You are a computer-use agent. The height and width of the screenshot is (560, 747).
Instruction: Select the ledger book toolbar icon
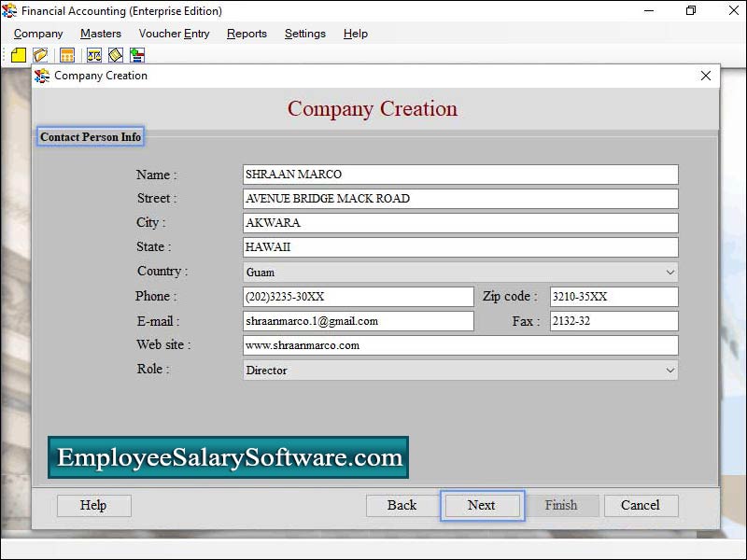[x=114, y=55]
